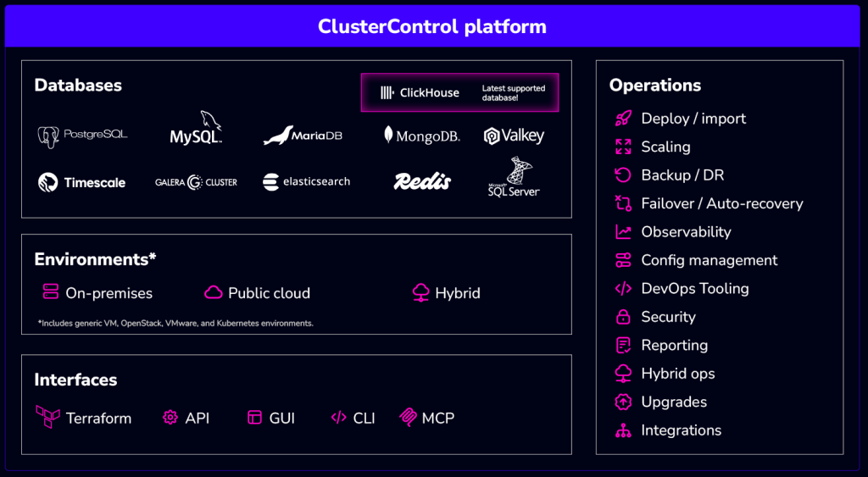Click the "Integrations" text
The image size is (868, 477).
click(x=682, y=430)
